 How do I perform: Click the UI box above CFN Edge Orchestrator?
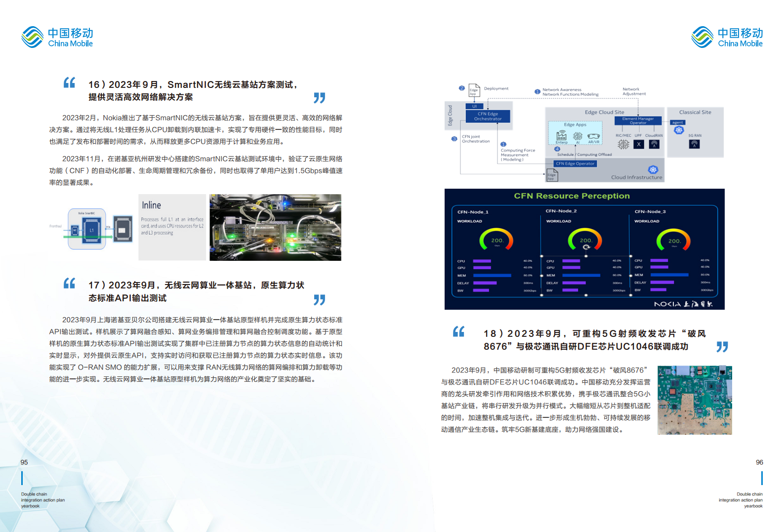point(474,106)
